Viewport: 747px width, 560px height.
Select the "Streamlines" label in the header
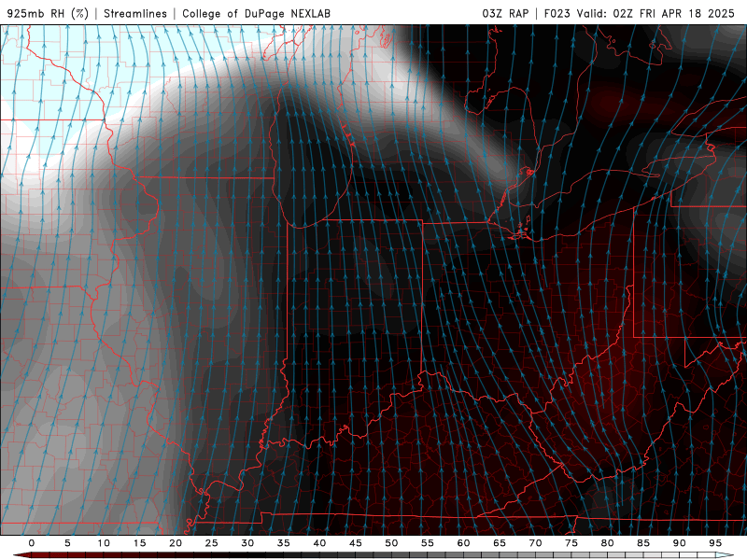coord(135,13)
